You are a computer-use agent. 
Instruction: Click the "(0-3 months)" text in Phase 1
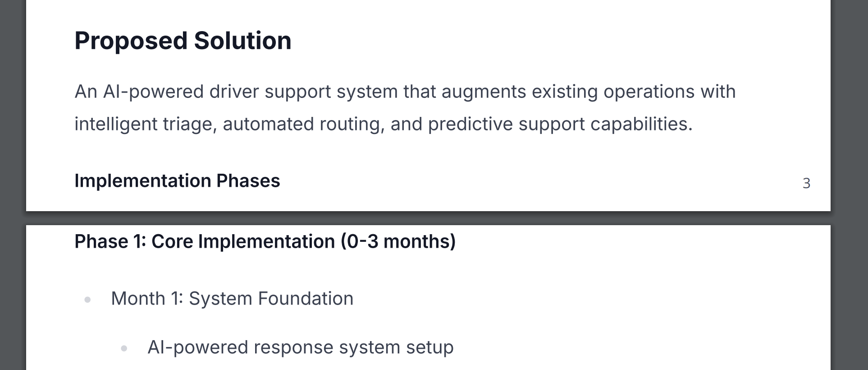pyautogui.click(x=398, y=241)
